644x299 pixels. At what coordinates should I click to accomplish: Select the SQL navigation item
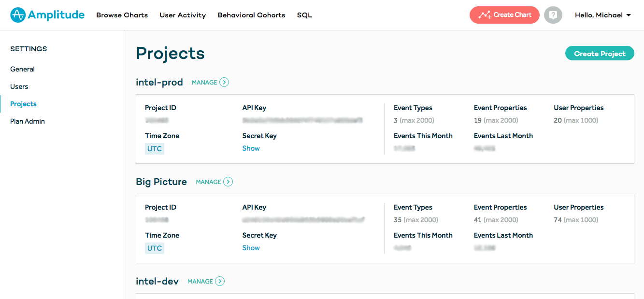pyautogui.click(x=304, y=15)
